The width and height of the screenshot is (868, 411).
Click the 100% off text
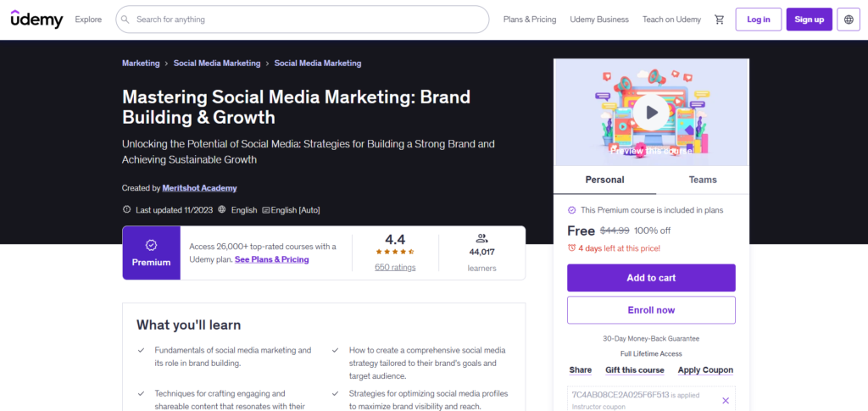(x=652, y=230)
